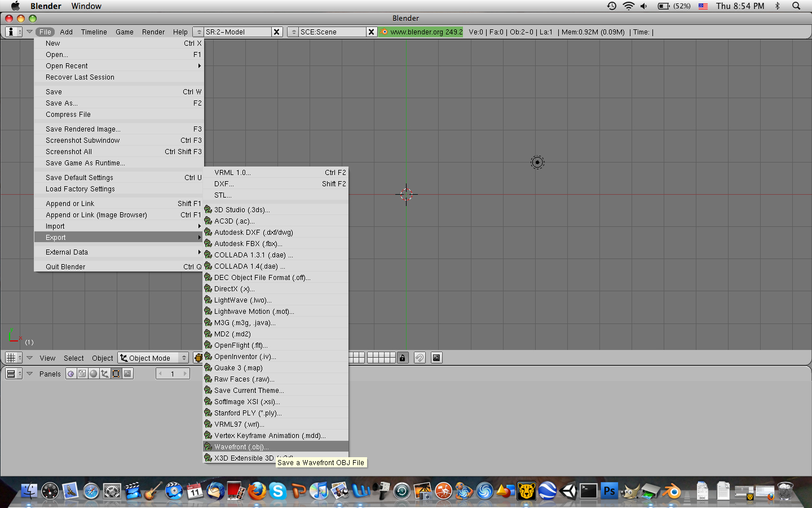Open the Scene context panel icon

127,374
